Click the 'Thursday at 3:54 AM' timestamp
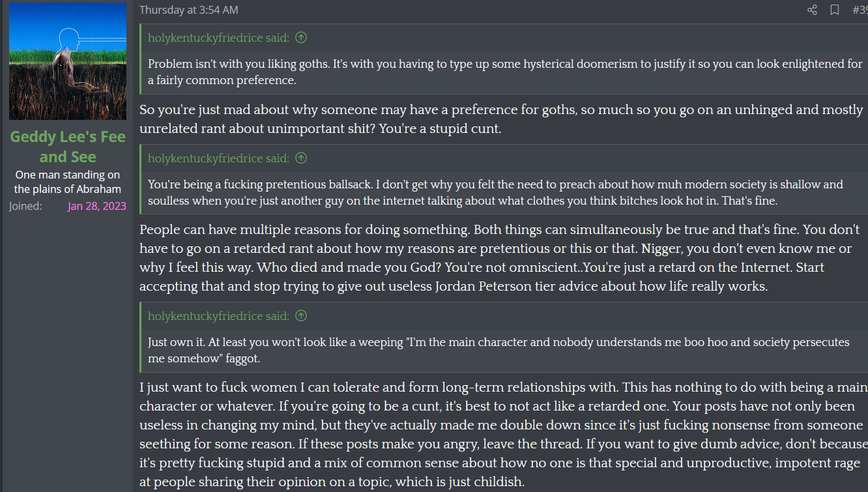The width and height of the screenshot is (868, 492). [189, 10]
